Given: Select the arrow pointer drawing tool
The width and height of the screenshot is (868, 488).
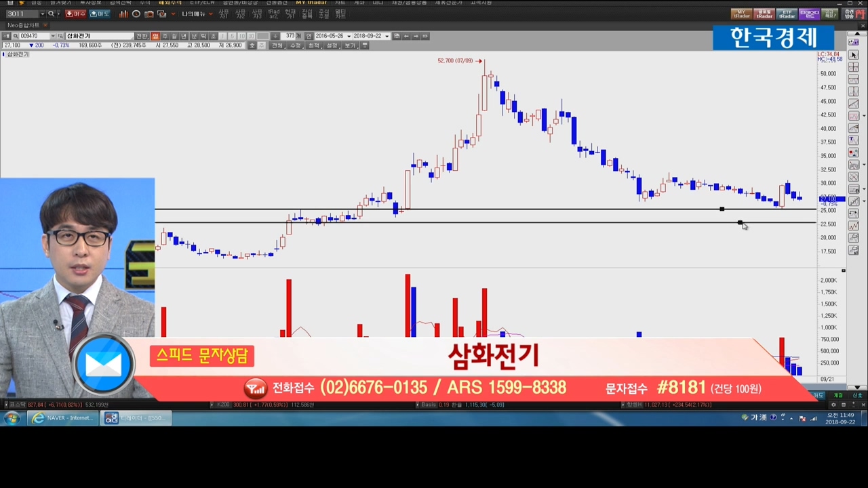Looking at the screenshot, I should coord(854,56).
